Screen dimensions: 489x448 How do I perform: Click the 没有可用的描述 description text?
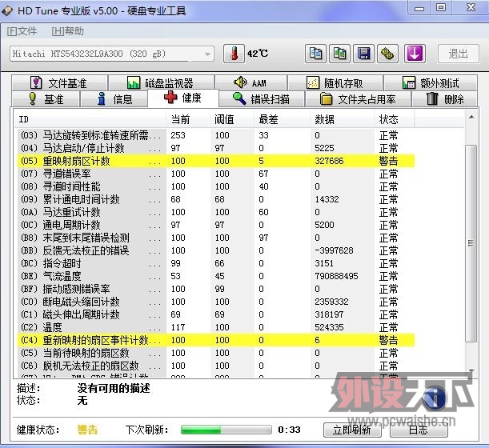[x=114, y=388]
